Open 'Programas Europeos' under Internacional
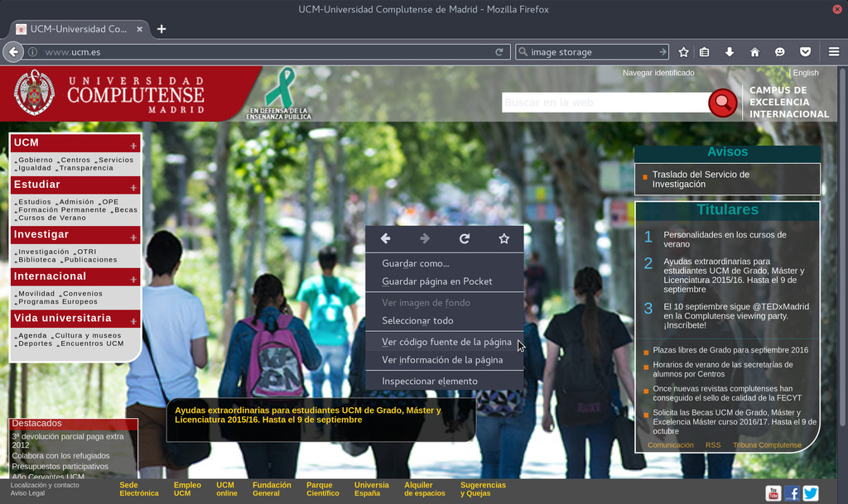Image resolution: width=848 pixels, height=504 pixels. coord(58,301)
